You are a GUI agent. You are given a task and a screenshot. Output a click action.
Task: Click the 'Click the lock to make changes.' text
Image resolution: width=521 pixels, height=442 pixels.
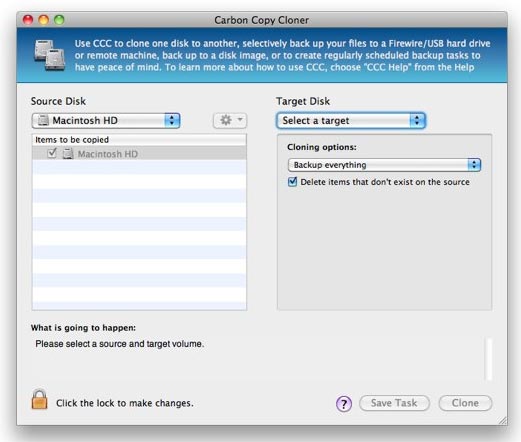click(125, 403)
